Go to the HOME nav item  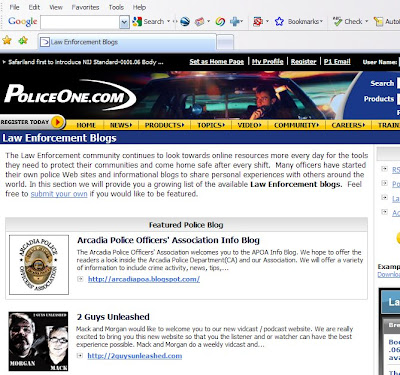tap(86, 125)
